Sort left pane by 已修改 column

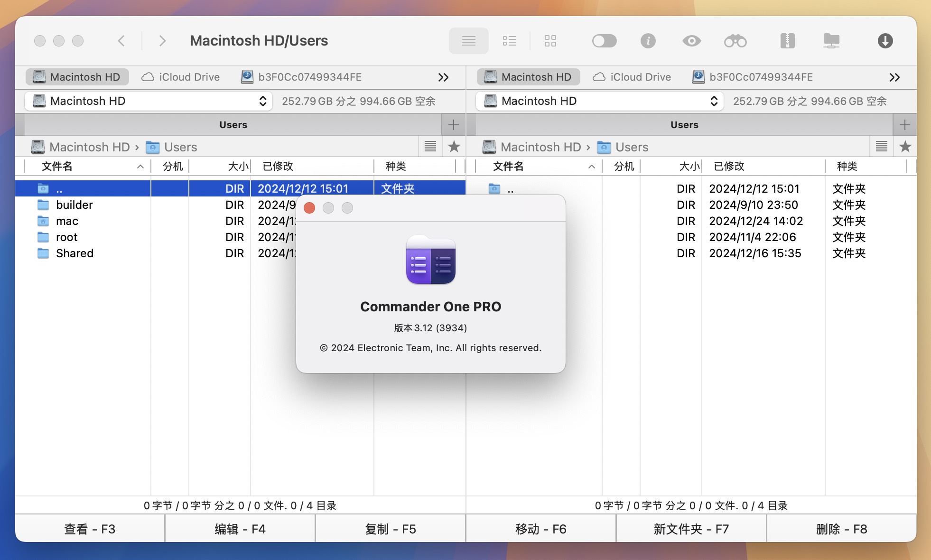[312, 166]
